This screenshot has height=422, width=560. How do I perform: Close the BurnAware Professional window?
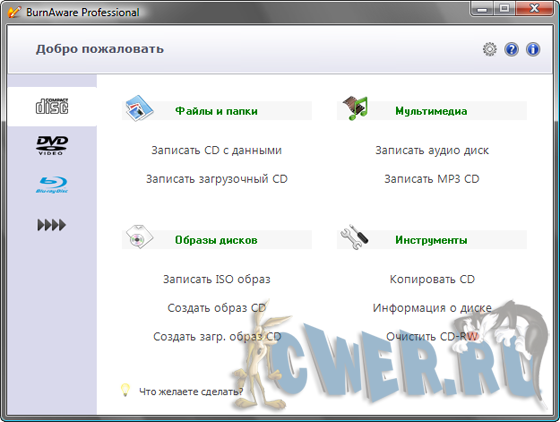(x=534, y=8)
